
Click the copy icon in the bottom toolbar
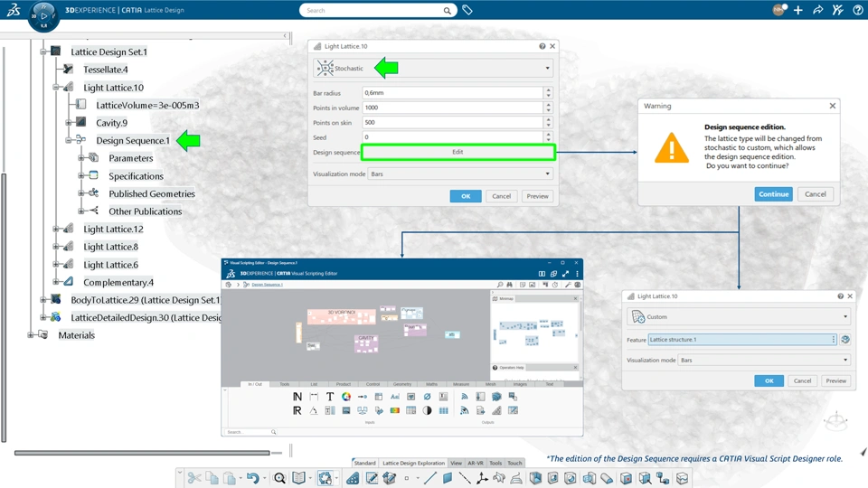coord(212,477)
